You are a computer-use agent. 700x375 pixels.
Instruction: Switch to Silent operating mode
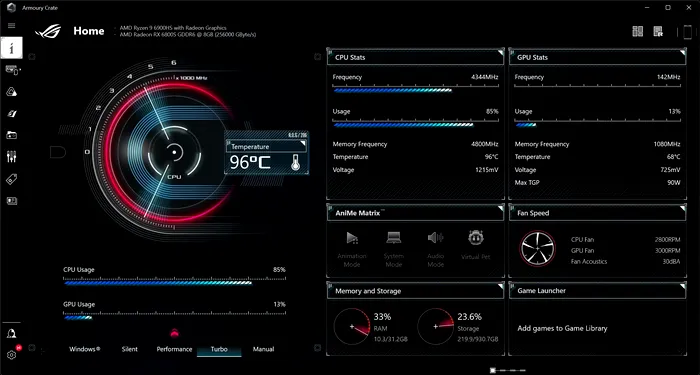(129, 349)
